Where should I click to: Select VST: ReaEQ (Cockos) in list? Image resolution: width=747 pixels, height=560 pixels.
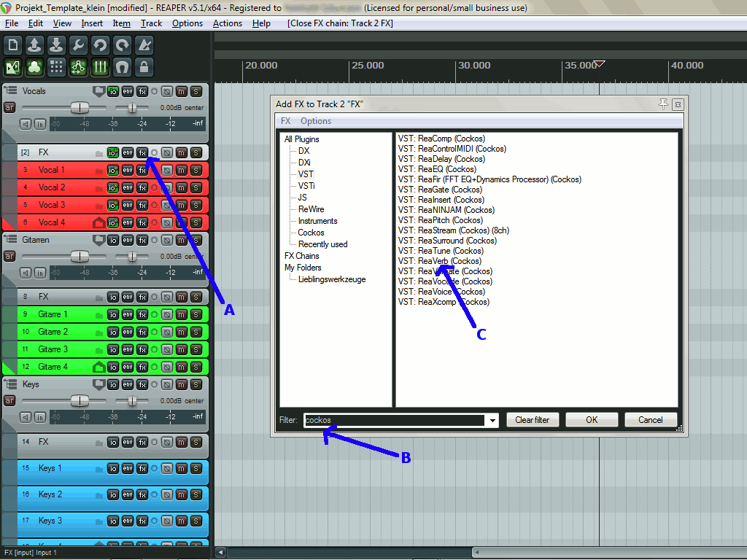pyautogui.click(x=438, y=169)
